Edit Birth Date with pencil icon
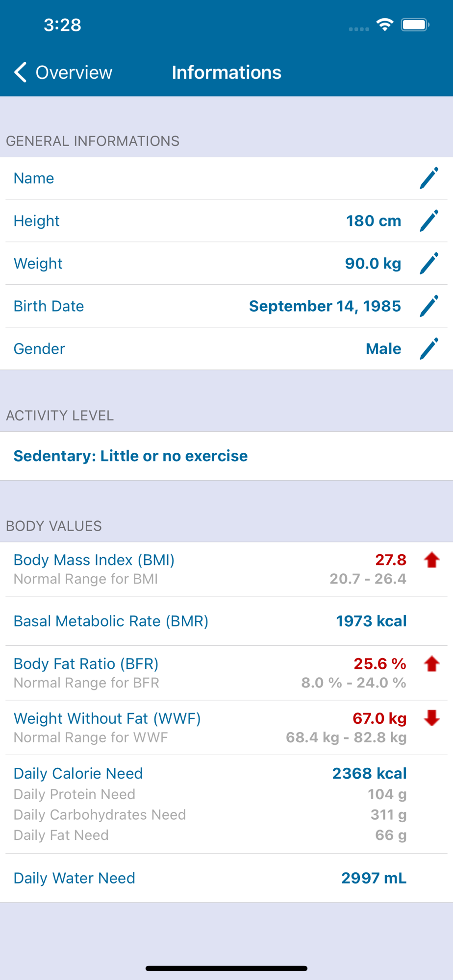 pyautogui.click(x=429, y=306)
